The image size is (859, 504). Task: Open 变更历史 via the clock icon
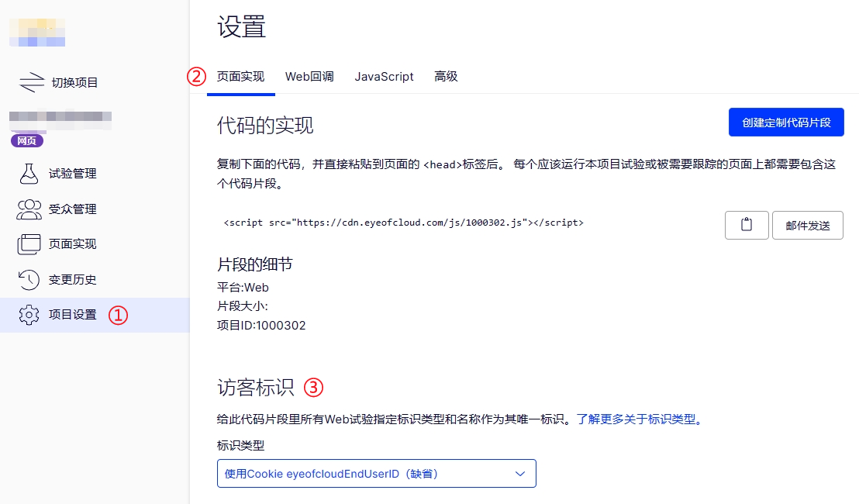coord(29,279)
